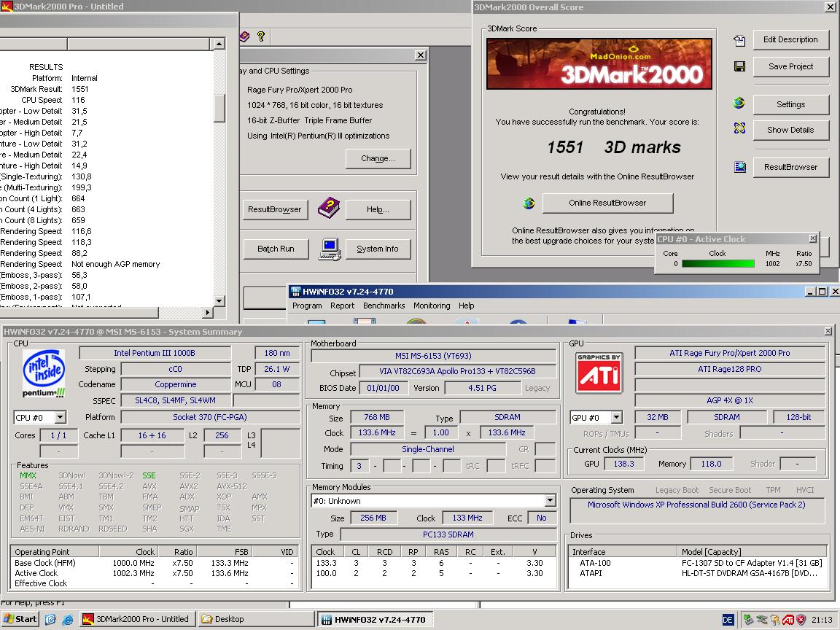Click the 3DMark2000 Pro title bar icon
Screen dimensions: 840x630
[7, 7]
